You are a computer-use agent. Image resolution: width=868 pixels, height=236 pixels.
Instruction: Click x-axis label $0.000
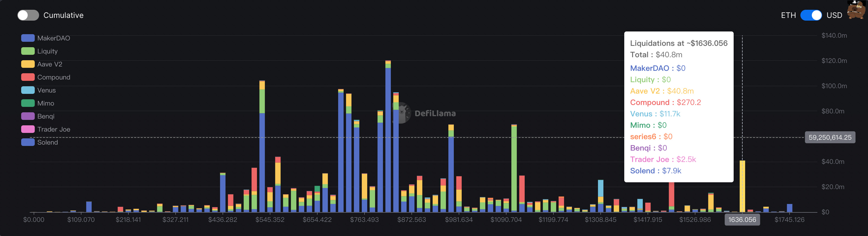click(x=34, y=219)
